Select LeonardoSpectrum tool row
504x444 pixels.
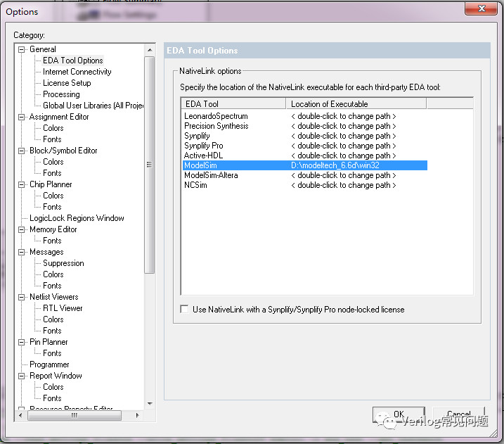point(305,116)
